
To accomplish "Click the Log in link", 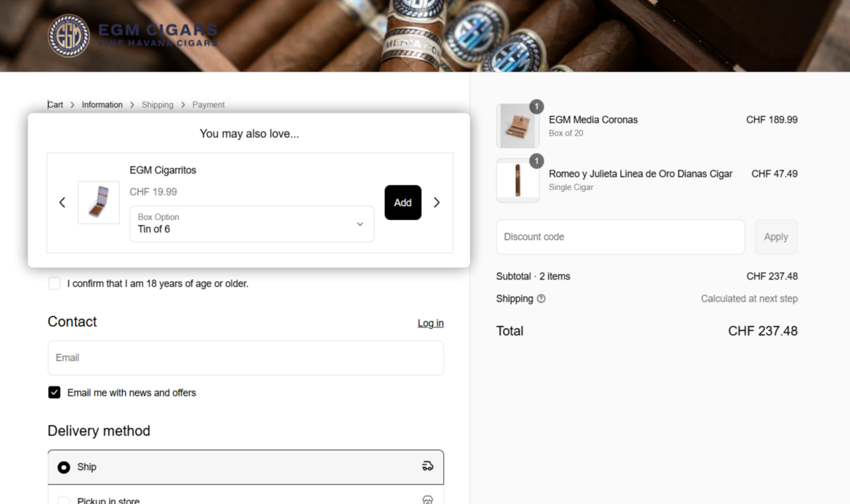I will coord(430,323).
